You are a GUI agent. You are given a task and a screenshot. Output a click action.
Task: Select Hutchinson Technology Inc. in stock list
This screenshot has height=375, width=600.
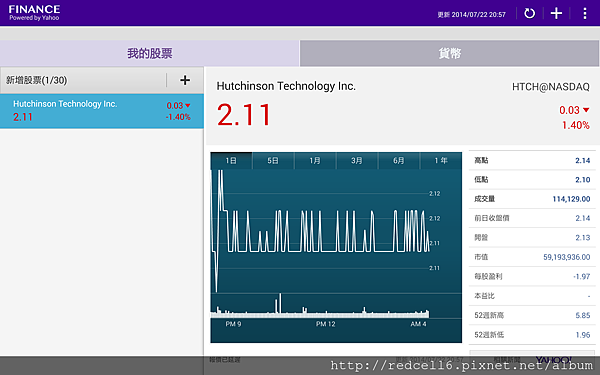pyautogui.click(x=102, y=111)
